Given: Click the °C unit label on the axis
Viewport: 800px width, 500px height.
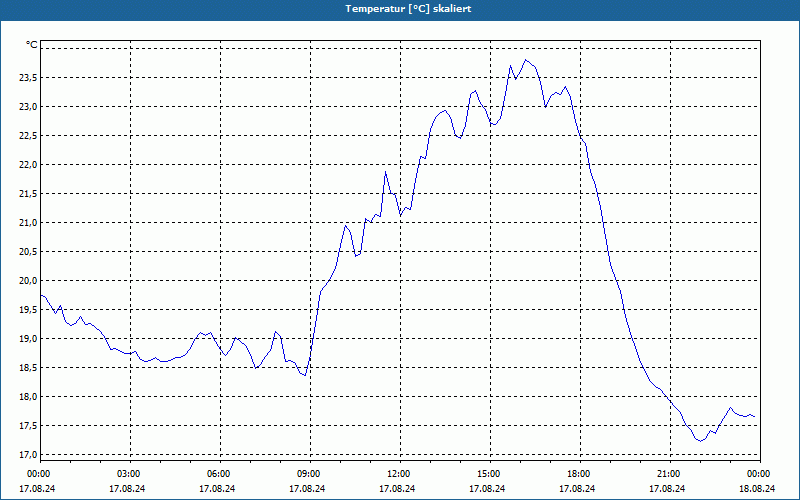Looking at the screenshot, I should click(32, 45).
